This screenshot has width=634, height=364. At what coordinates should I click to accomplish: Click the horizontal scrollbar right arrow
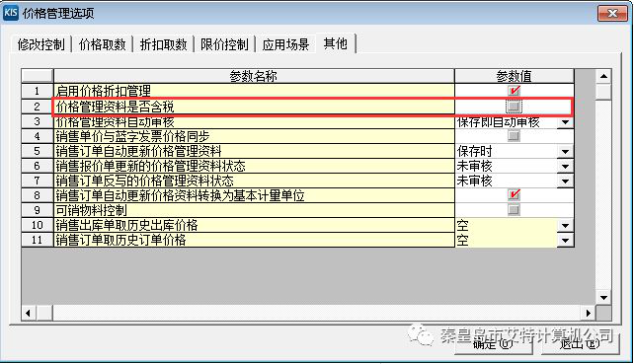589,313
